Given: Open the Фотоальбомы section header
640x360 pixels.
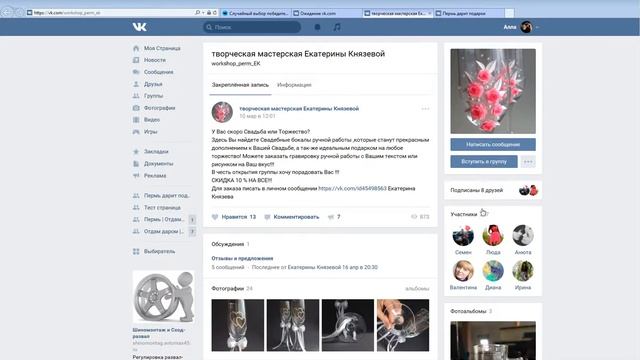Looking at the screenshot, I should coord(468,311).
